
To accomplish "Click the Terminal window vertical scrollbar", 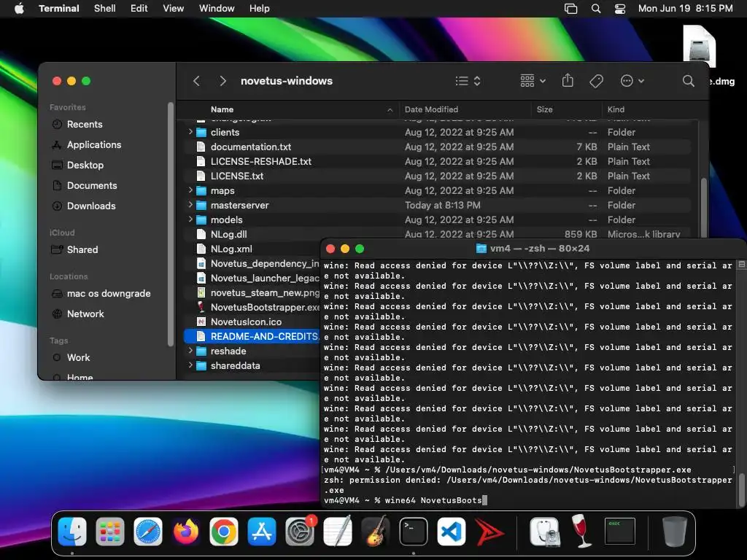I will (741, 489).
